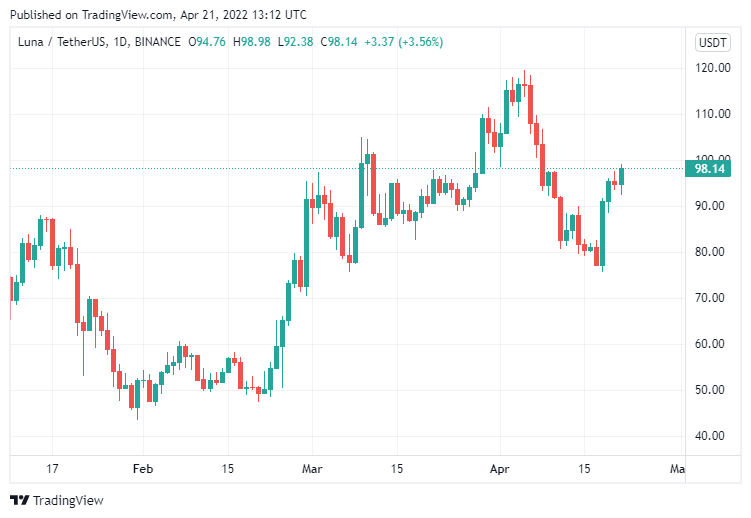Click the 60.00 price axis label
The height and width of the screenshot is (518, 751).
[712, 344]
